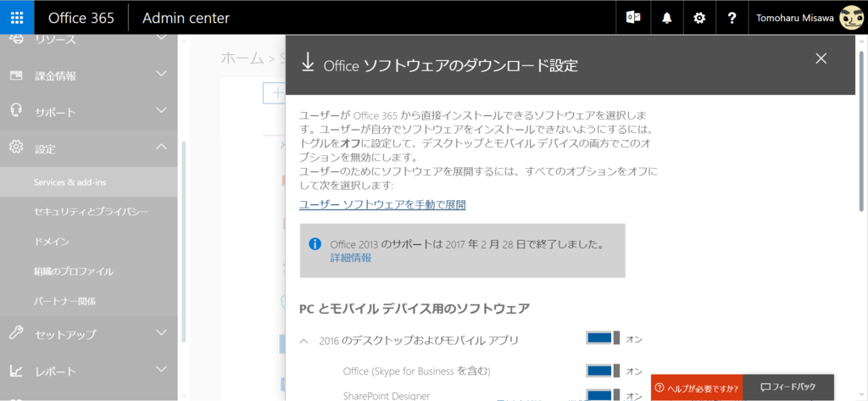Click the セットアップ wrench icon
This screenshot has height=401, width=868.
17,333
